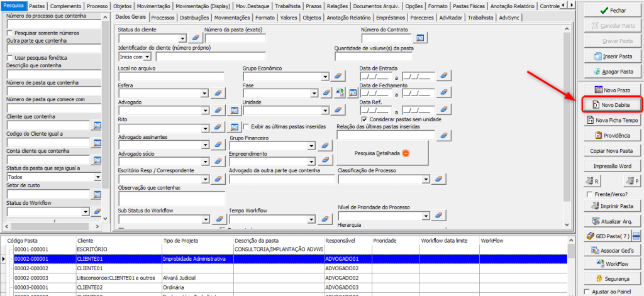
Task: Clear Classificação de Processo with eraser icon
Action: (439, 179)
